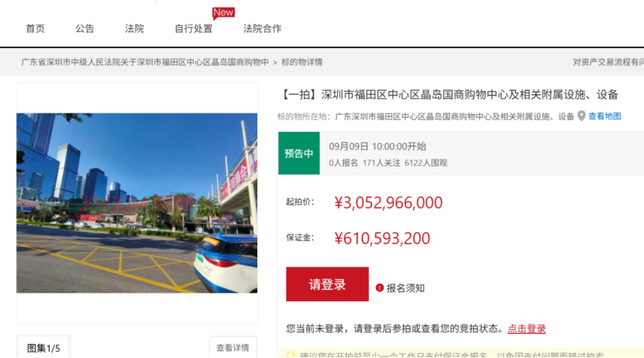Screen dimensions: 644x358
Task: Click the 查看详情 button below the photo
Action: click(x=232, y=348)
